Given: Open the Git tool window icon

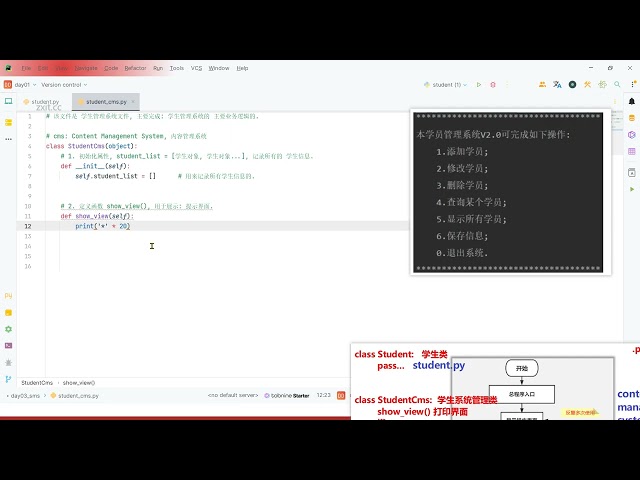Looking at the screenshot, I should (x=8, y=379).
